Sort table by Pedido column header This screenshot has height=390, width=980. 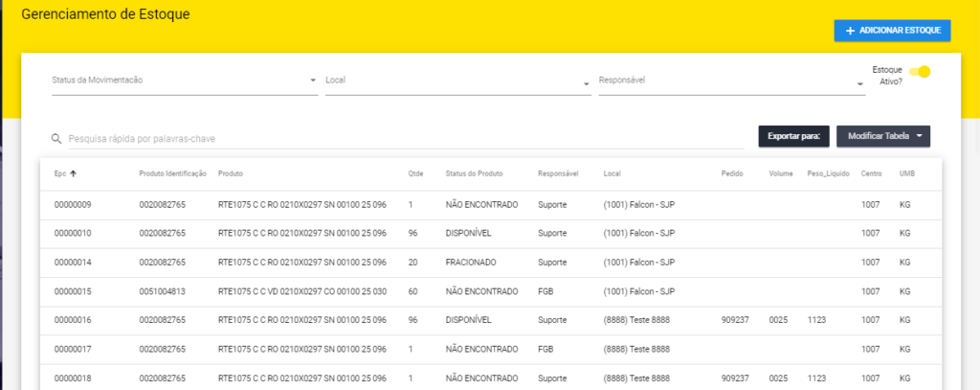point(731,173)
